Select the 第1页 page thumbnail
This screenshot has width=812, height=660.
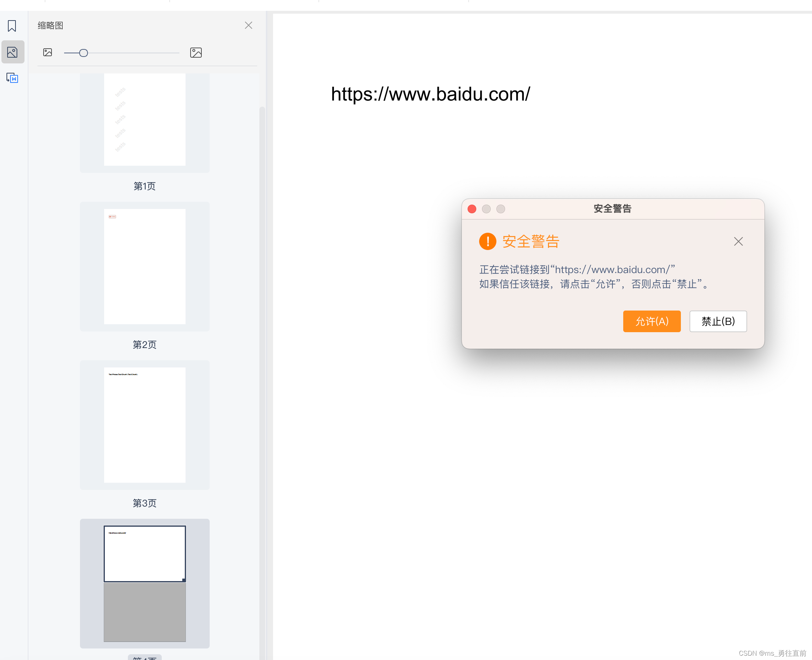[144, 120]
